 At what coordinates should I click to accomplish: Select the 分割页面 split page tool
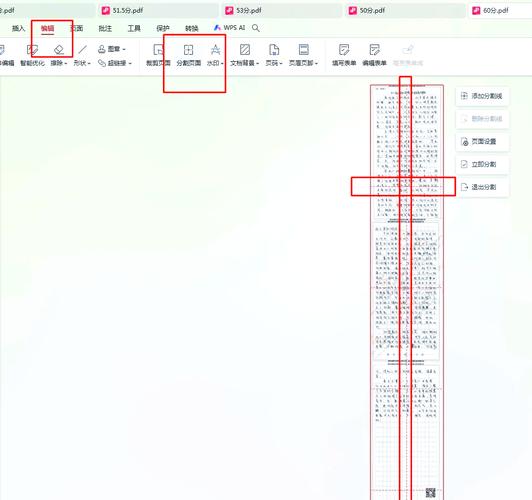tap(188, 55)
